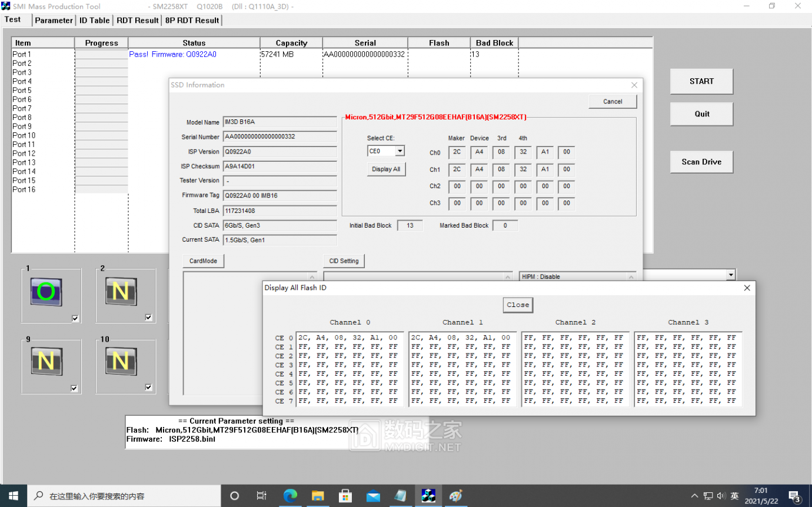Toggle the IME language indicator 英
This screenshot has width=812, height=507.
pos(734,496)
